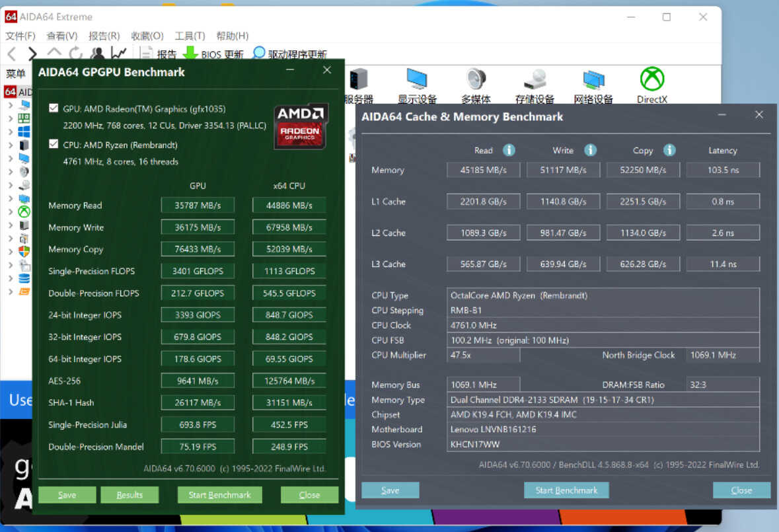
Task: Open the 收藏(O) menu
Action: point(147,36)
